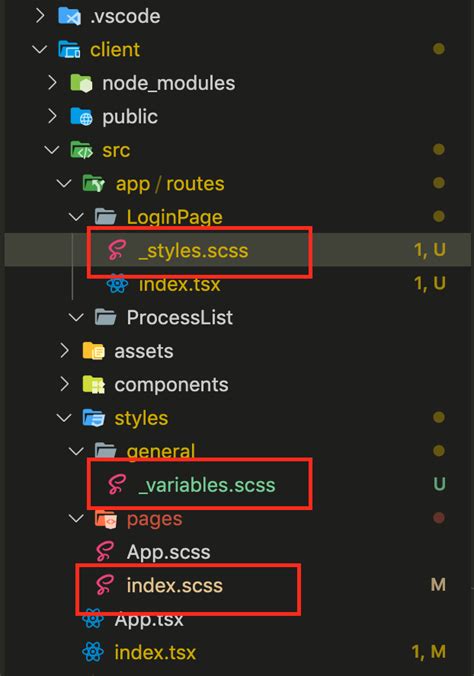Collapse the src folder
The image size is (474, 676).
(52, 150)
